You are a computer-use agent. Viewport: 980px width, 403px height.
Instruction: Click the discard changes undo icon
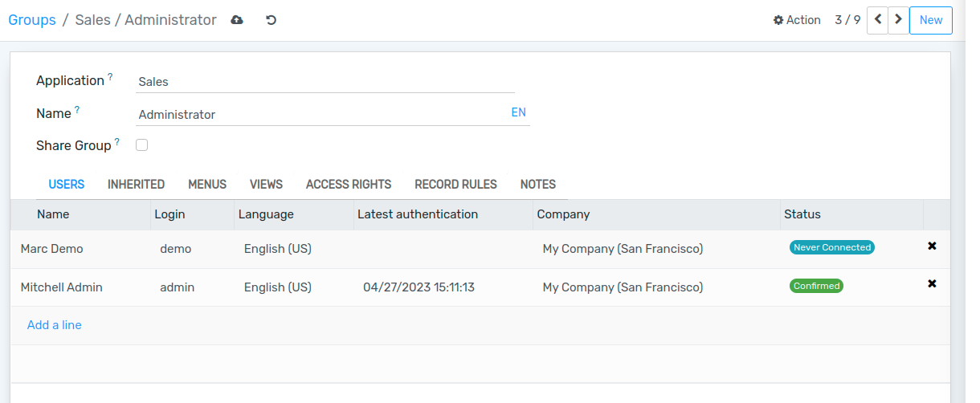[x=272, y=20]
